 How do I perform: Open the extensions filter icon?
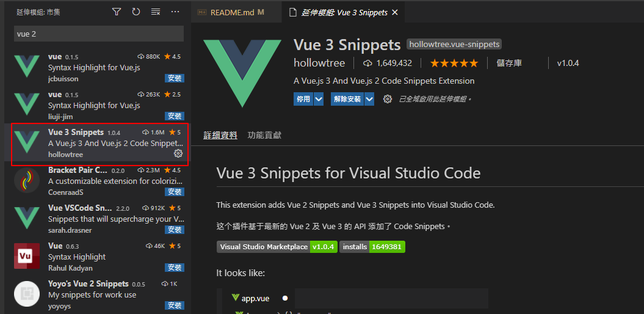[117, 12]
